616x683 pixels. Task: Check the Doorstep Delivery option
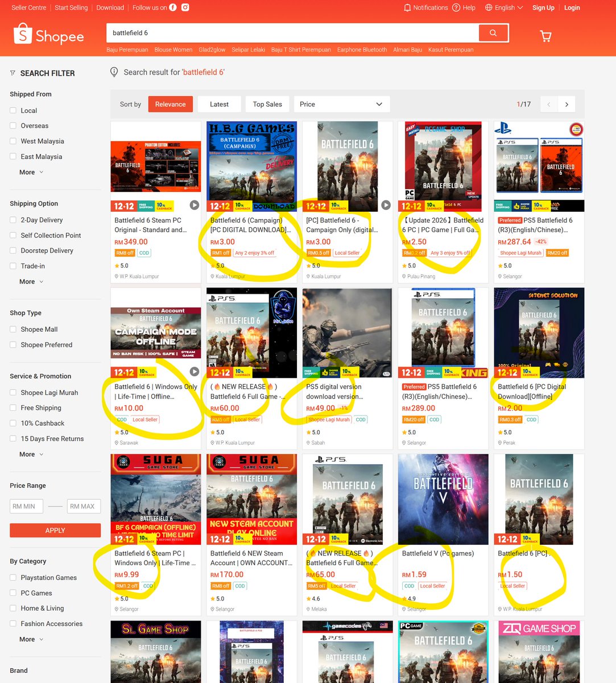click(x=13, y=250)
